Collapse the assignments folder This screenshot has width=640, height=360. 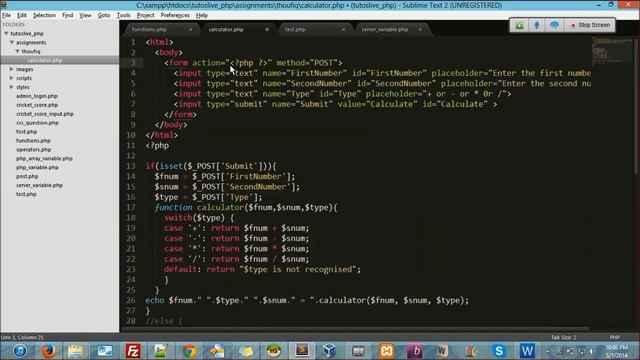pyautogui.click(x=12, y=42)
